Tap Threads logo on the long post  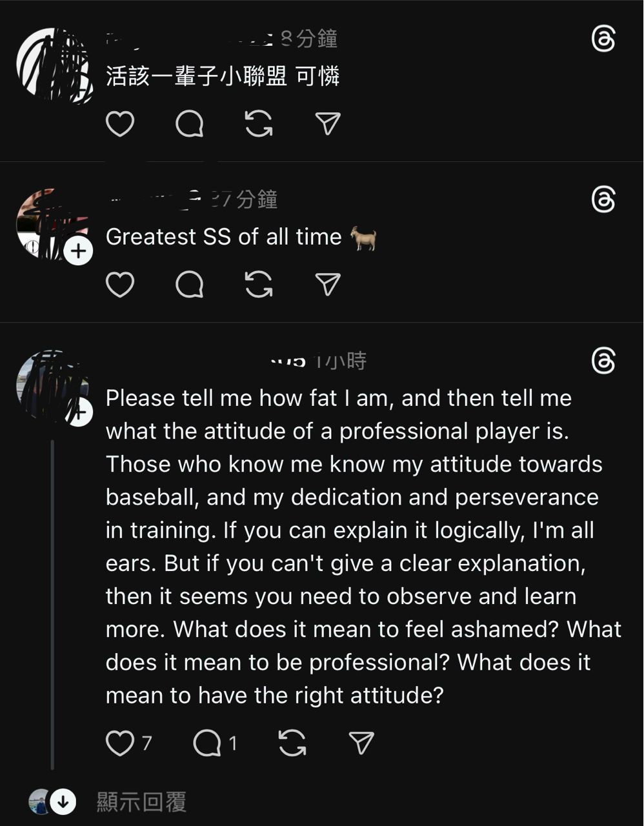[603, 361]
